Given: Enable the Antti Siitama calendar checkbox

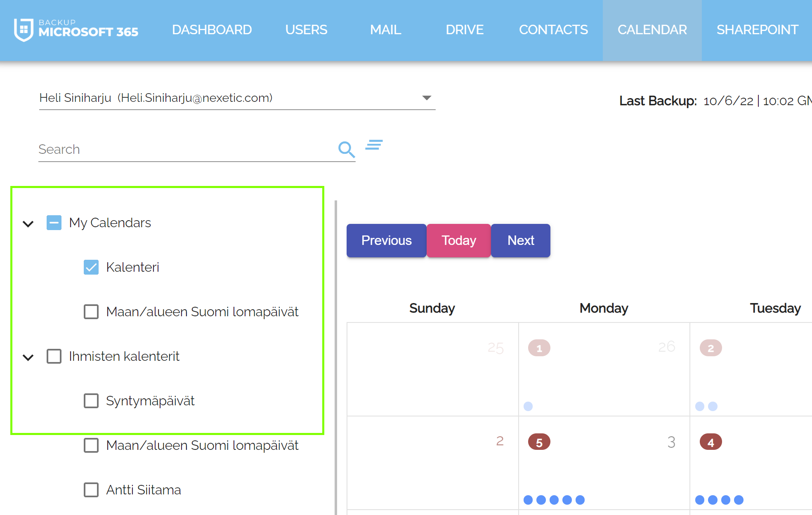Looking at the screenshot, I should click(x=91, y=490).
